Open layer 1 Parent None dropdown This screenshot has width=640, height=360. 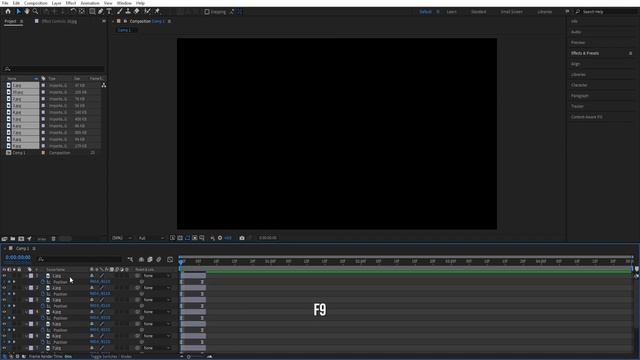pos(156,276)
